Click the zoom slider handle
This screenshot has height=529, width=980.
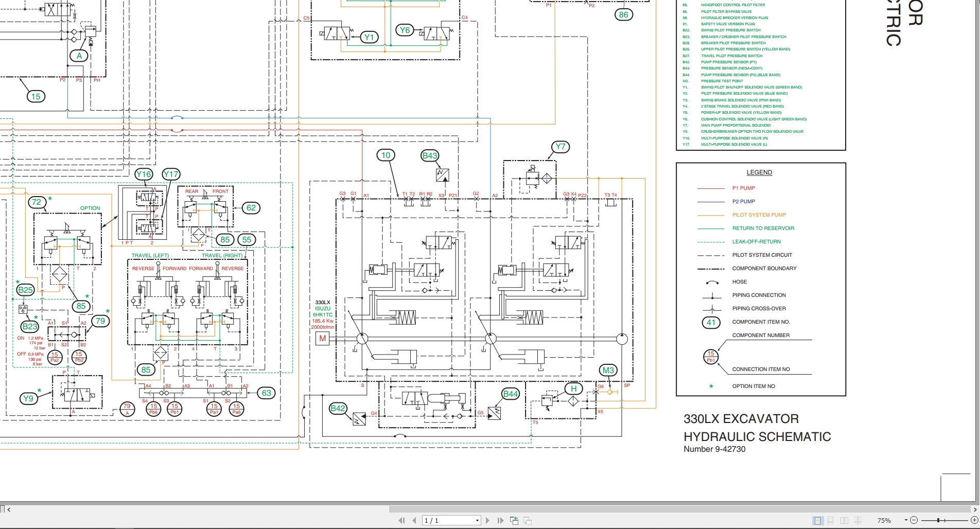(938, 521)
